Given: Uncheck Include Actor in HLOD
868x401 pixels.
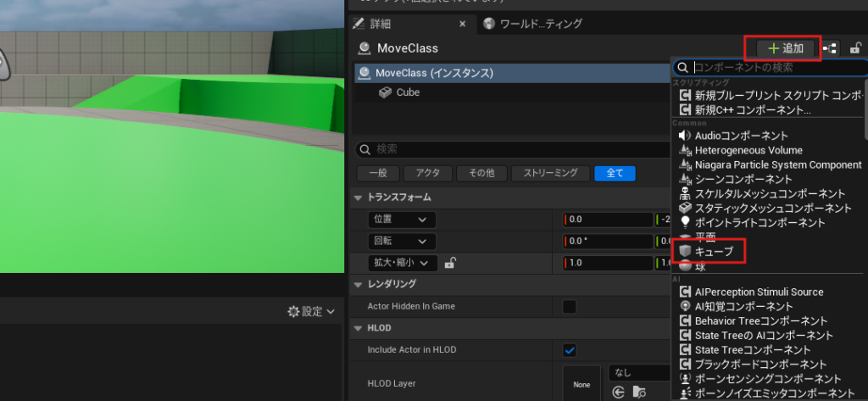Looking at the screenshot, I should coord(570,350).
